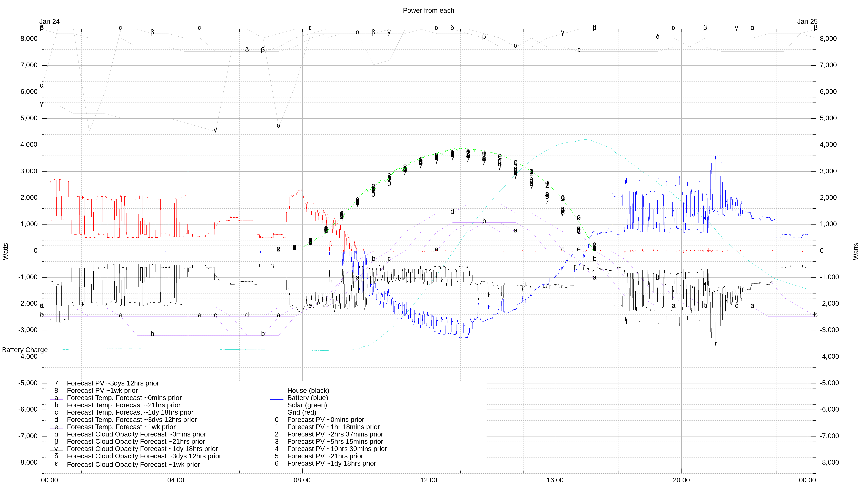Click legend entry 'Forecast PV ~10hrs 30mins prior'
The height and width of the screenshot is (488, 868).
point(337,449)
